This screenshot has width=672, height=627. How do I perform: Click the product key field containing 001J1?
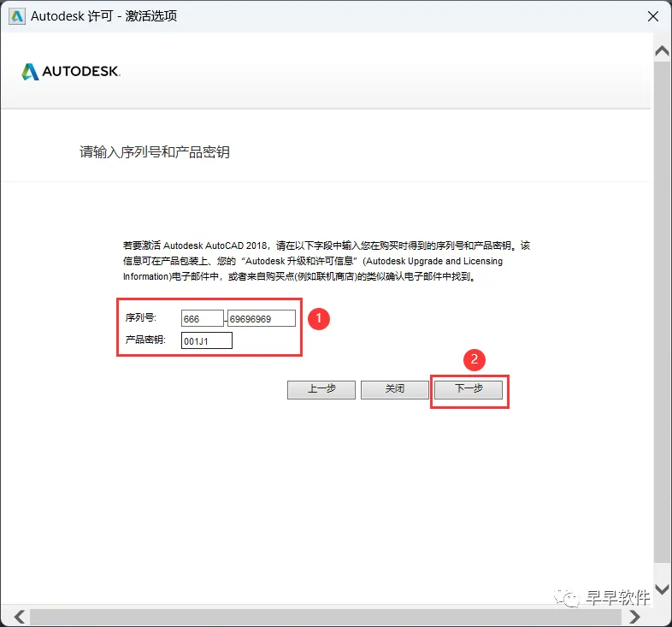(x=207, y=341)
